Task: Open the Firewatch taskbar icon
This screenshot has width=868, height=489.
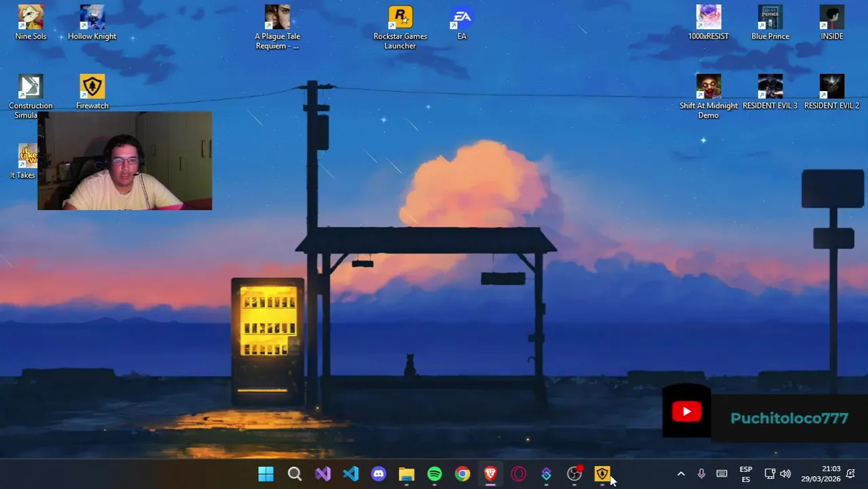Action: pyautogui.click(x=602, y=474)
